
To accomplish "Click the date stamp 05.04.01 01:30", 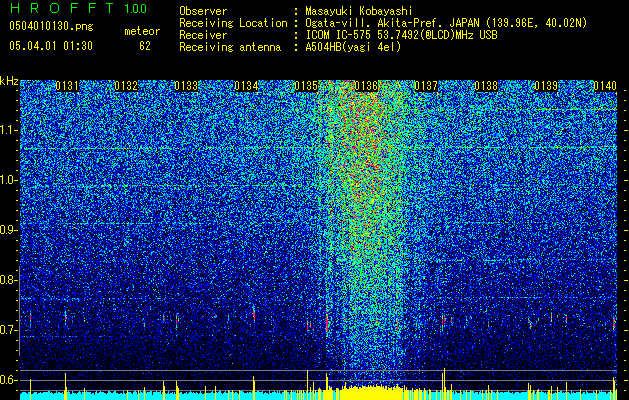I will click(51, 46).
